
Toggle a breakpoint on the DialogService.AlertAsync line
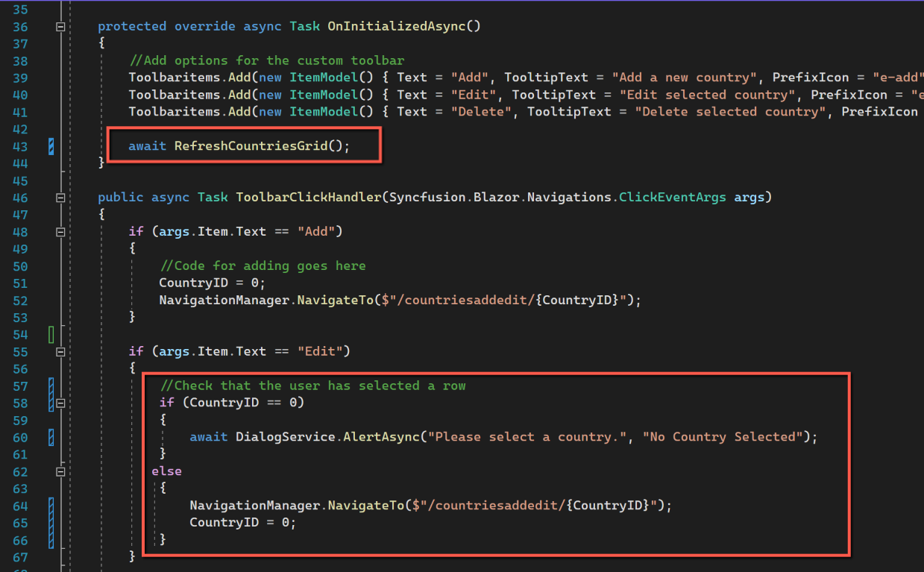click(x=7, y=436)
